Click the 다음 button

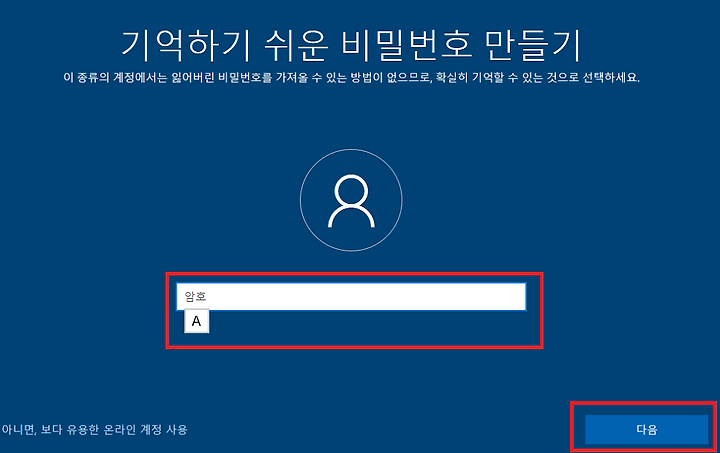tap(647, 429)
